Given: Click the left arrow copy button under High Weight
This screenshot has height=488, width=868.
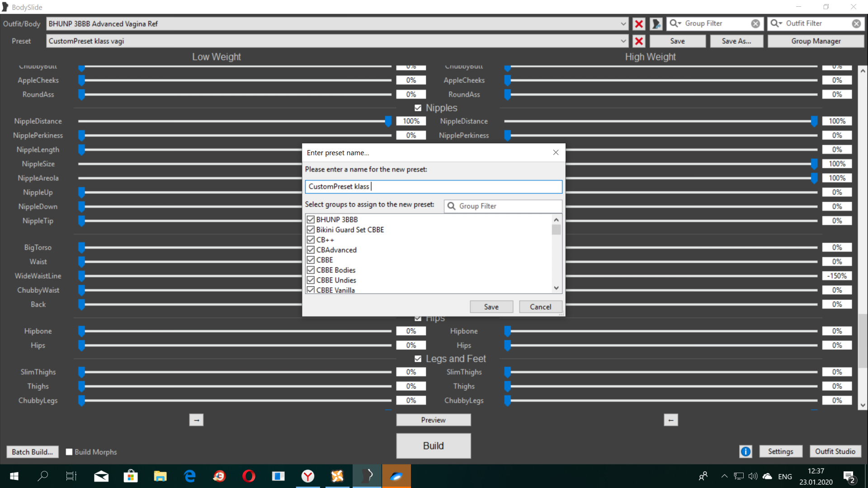Looking at the screenshot, I should (671, 420).
